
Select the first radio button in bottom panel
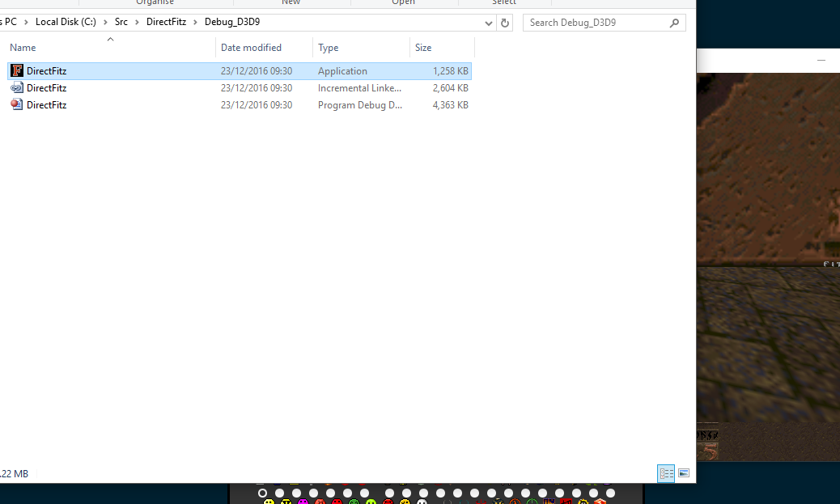click(262, 493)
